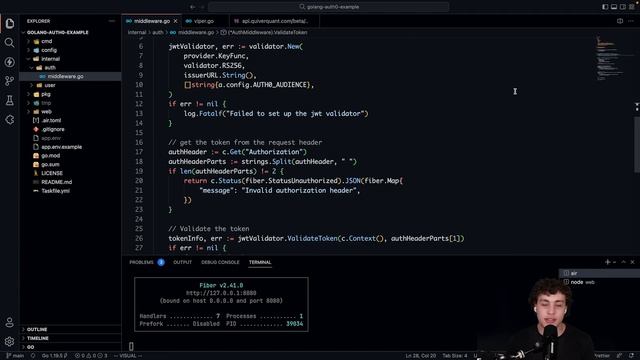Open the OUTPUT panel tab
The image size is (640, 360).
[182, 262]
